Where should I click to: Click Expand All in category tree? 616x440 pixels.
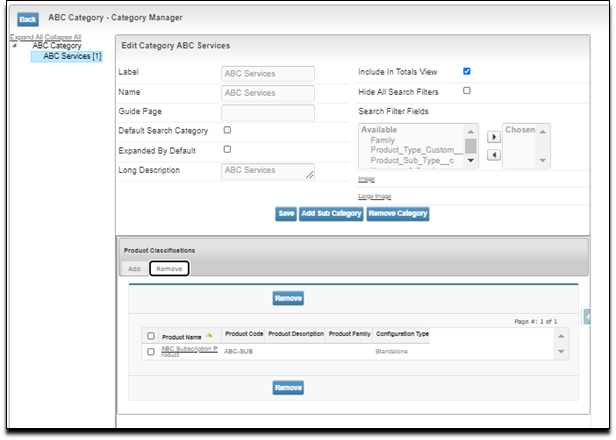[x=30, y=37]
